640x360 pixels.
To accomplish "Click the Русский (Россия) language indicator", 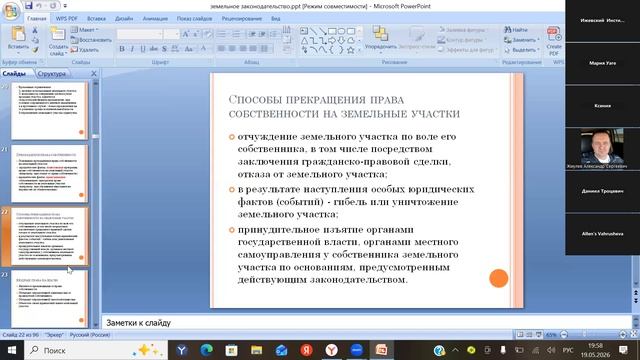I will (x=90, y=335).
